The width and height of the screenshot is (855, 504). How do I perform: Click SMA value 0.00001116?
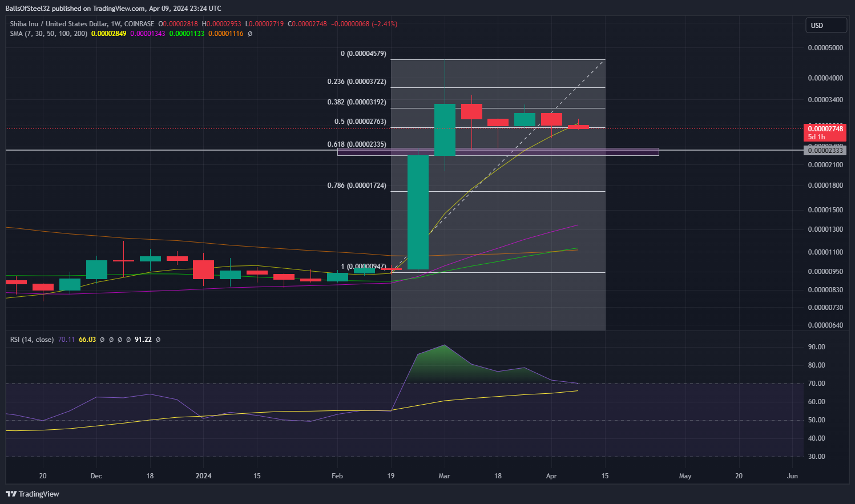pyautogui.click(x=225, y=34)
